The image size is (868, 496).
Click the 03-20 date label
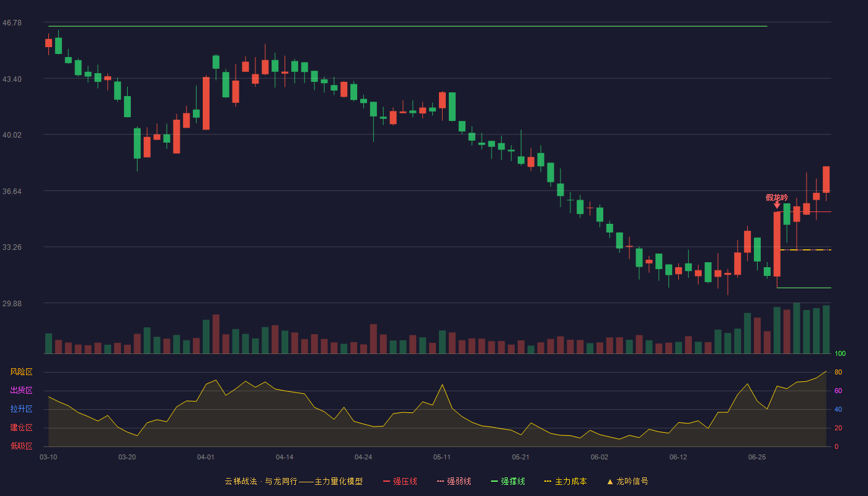click(127, 457)
